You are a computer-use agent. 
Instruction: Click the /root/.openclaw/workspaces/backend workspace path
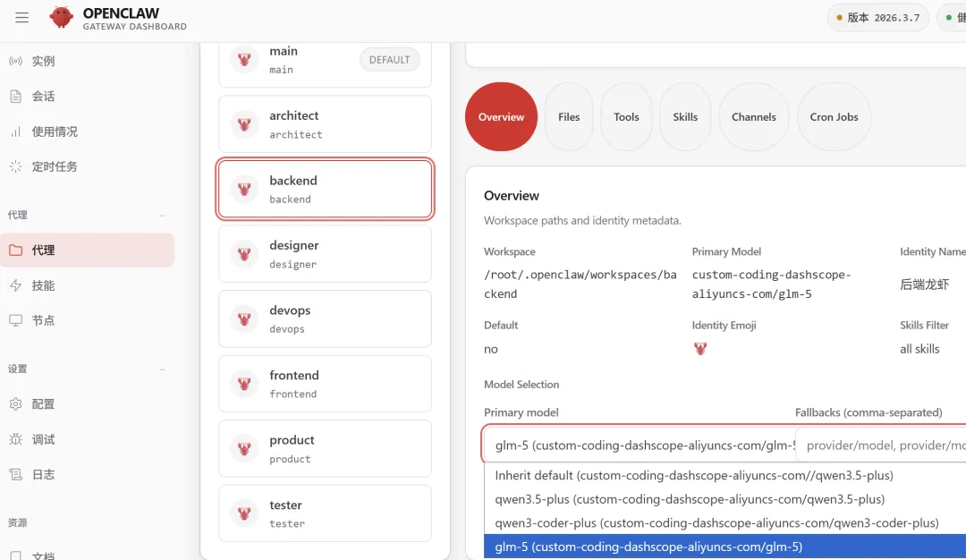point(580,284)
